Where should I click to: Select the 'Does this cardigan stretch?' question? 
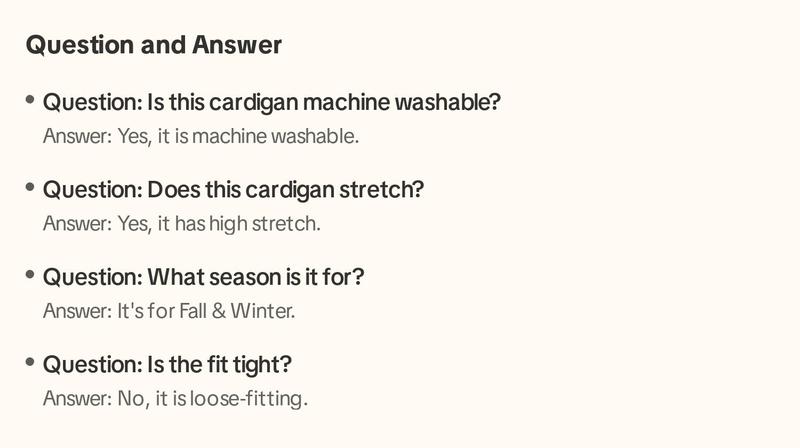(x=234, y=190)
